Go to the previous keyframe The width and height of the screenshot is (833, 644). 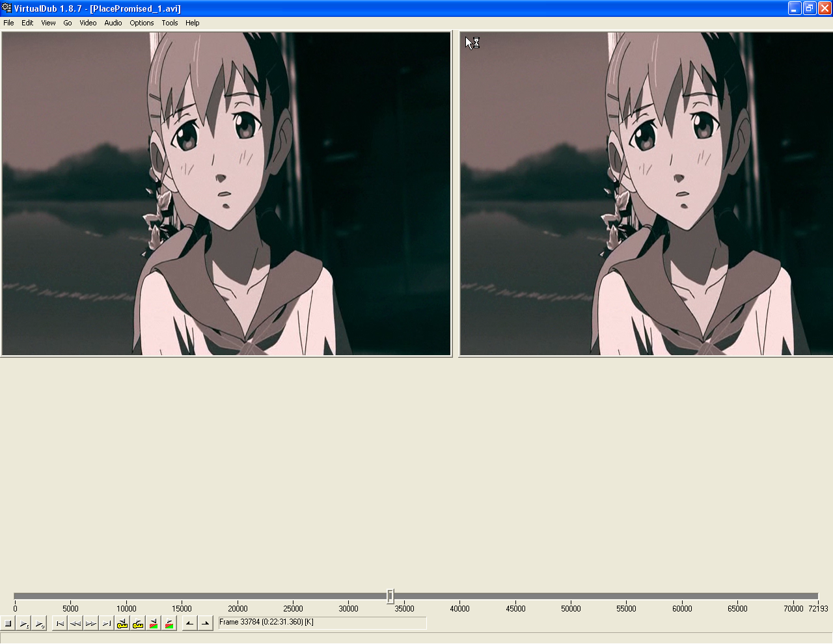(122, 623)
